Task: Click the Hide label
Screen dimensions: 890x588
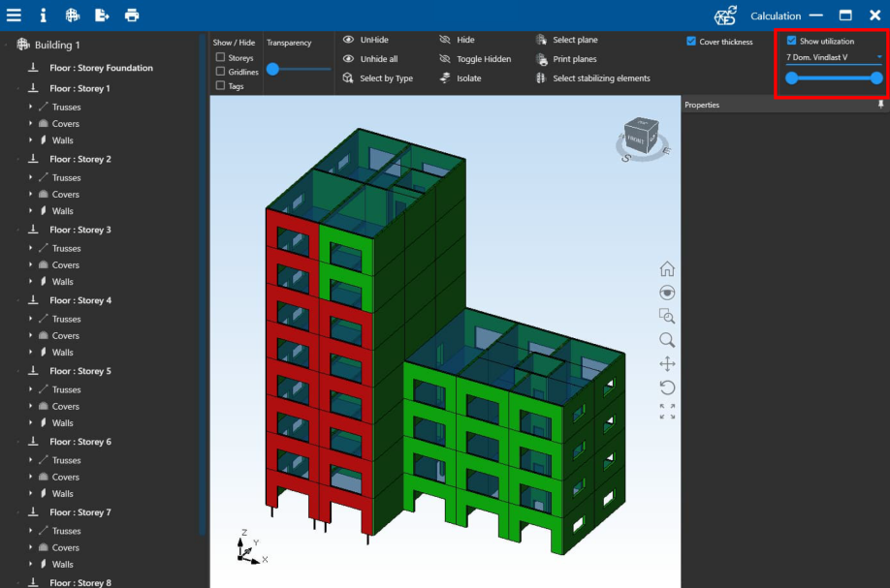Action: (x=465, y=40)
